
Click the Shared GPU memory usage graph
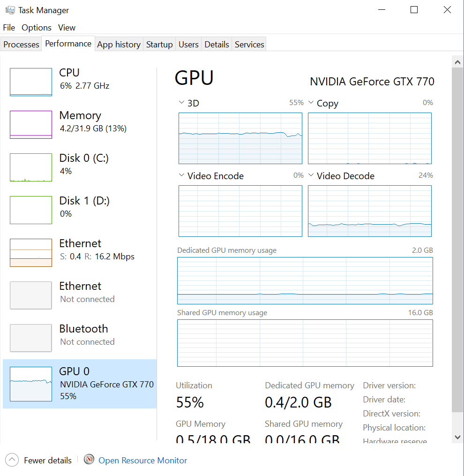(305, 343)
